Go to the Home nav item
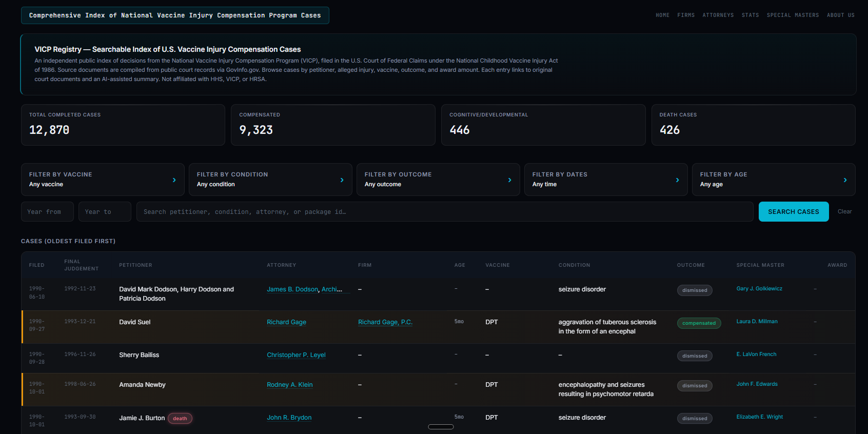 coord(662,15)
